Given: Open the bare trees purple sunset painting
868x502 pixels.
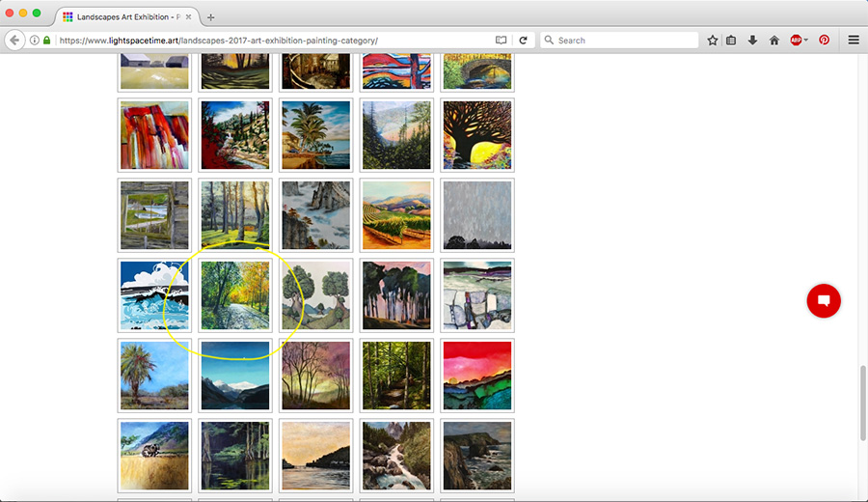Looking at the screenshot, I should click(316, 376).
